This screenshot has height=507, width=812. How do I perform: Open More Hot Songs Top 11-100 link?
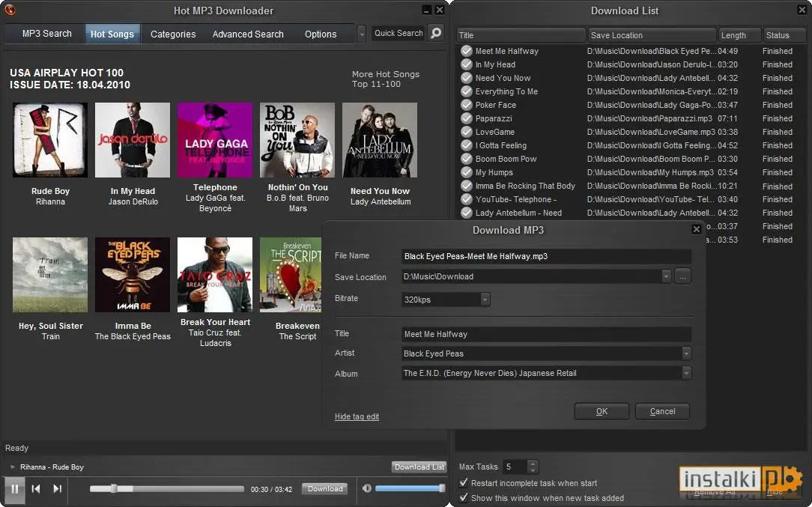point(386,79)
